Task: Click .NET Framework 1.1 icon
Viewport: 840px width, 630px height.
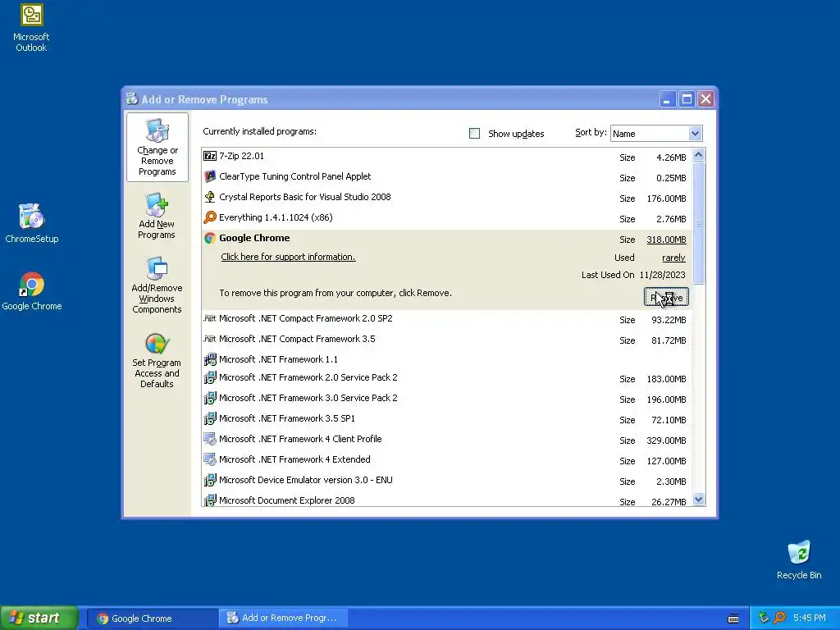Action: (x=210, y=359)
